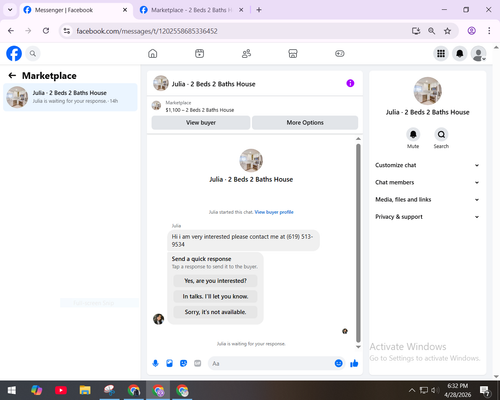This screenshot has width=500, height=400.
Task: Go to the Home feed icon
Action: click(153, 53)
